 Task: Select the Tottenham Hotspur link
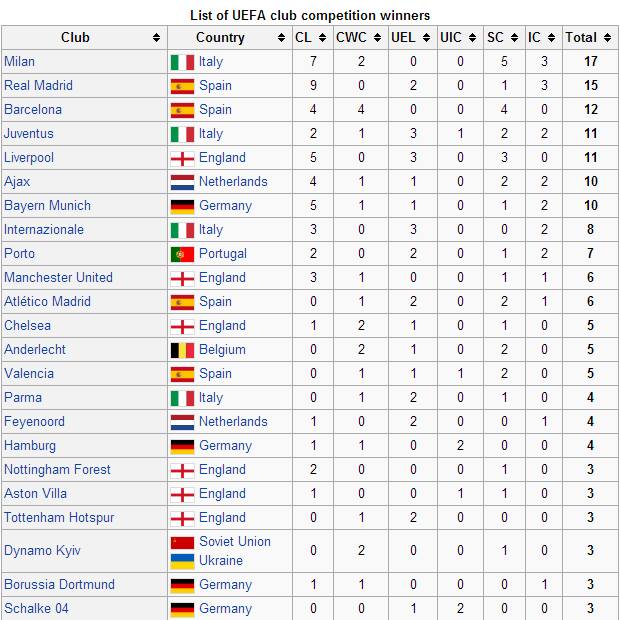[x=59, y=517]
